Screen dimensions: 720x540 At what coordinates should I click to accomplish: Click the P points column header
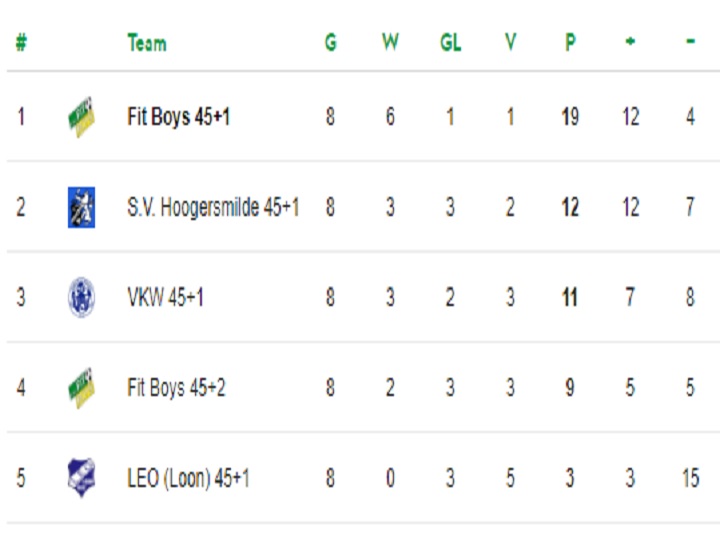click(570, 43)
